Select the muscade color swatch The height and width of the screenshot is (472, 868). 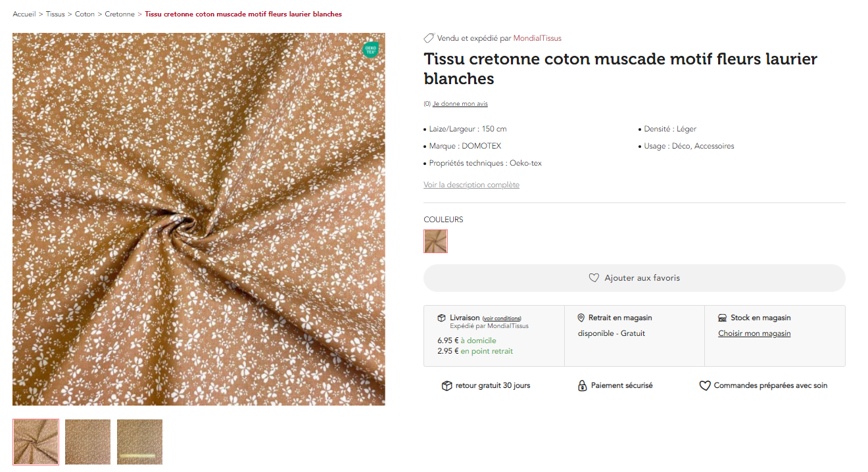435,241
